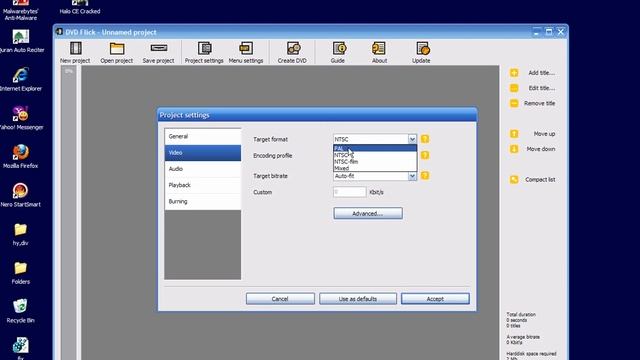Switch to the Burning settings tab
This screenshot has height=360, width=640.
[x=203, y=202]
